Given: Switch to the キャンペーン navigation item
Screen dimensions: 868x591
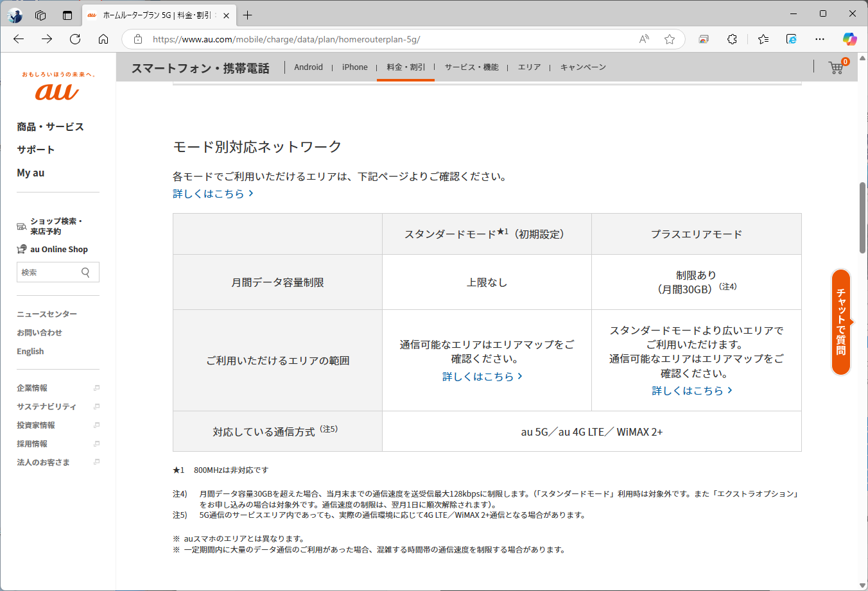Looking at the screenshot, I should [582, 67].
